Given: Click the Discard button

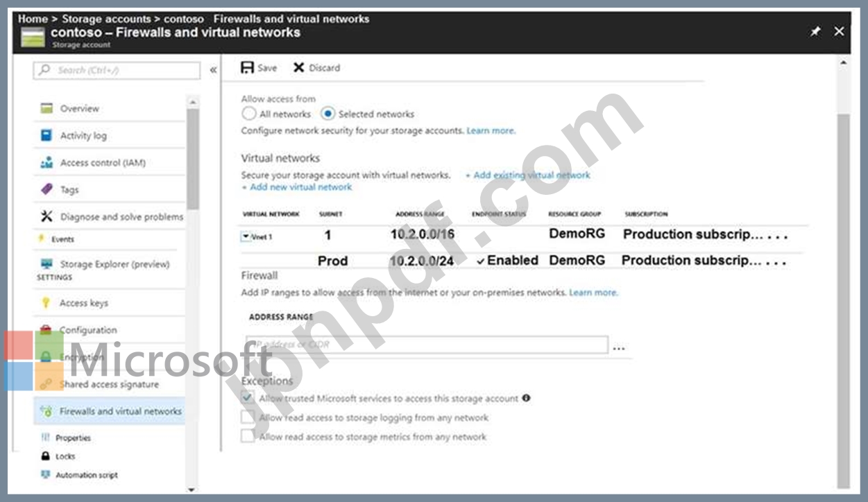Looking at the screenshot, I should coord(316,67).
